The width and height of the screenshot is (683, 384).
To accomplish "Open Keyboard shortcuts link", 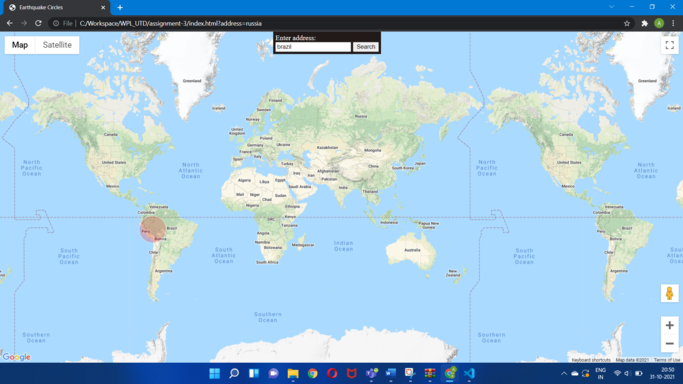I will tap(591, 360).
